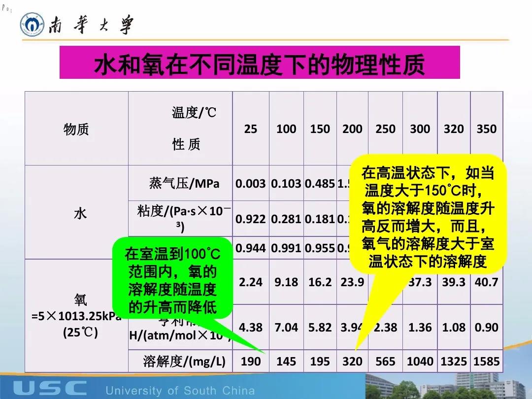
Task: Select the solubility value 1040
Action: point(420,362)
